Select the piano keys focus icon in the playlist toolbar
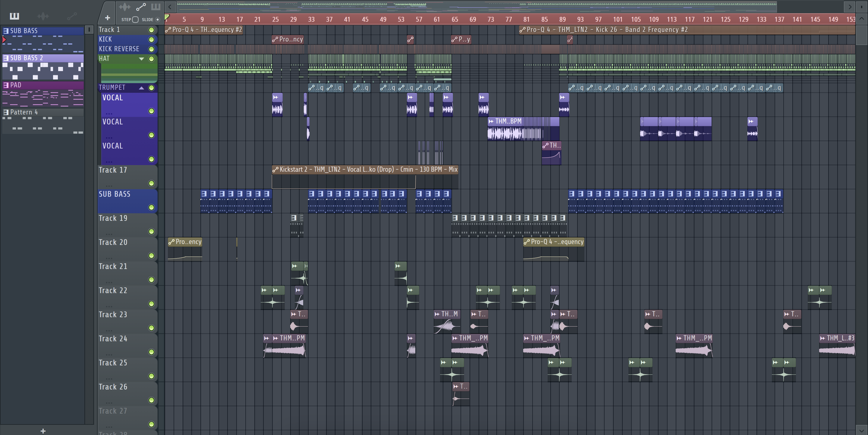Viewport: 868px width, 435px height. [156, 7]
